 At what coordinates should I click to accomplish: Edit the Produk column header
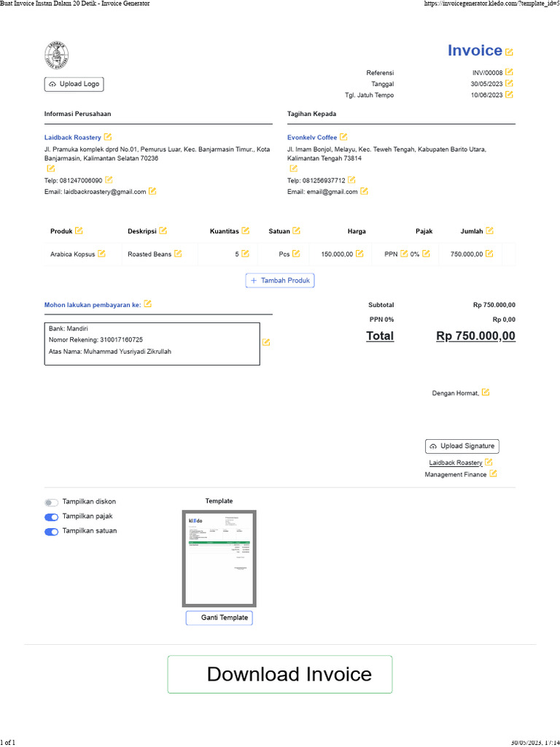pos(79,231)
